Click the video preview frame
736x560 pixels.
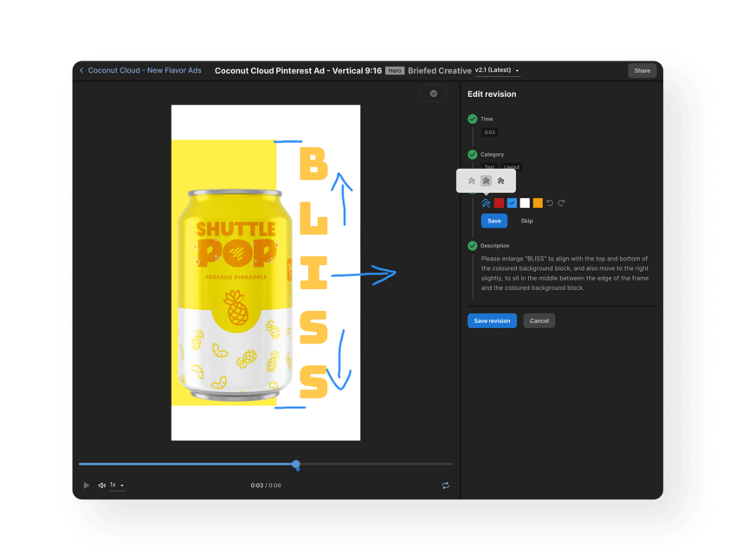(x=266, y=273)
